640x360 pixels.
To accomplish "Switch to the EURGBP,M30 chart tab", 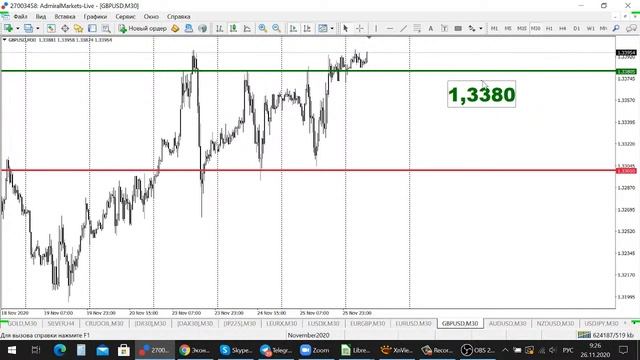I will coord(367,323).
